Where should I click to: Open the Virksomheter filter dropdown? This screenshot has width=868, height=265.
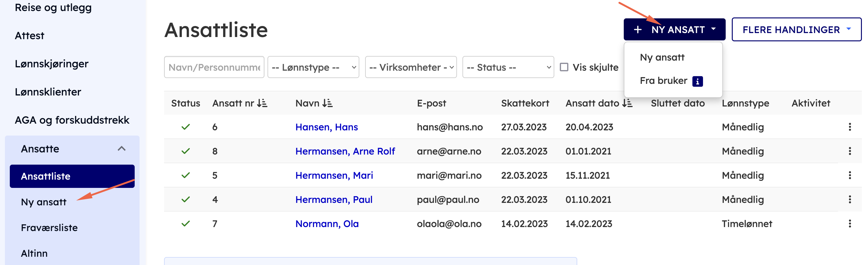tap(411, 67)
